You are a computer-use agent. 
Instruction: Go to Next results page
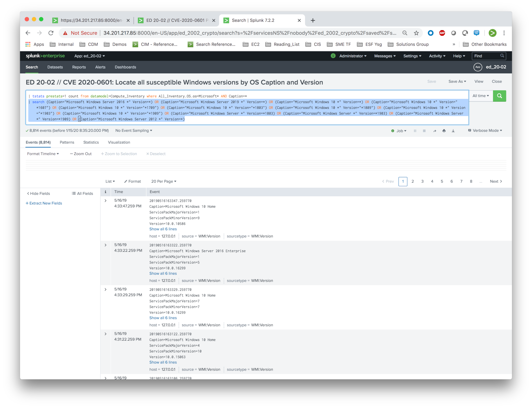point(496,181)
